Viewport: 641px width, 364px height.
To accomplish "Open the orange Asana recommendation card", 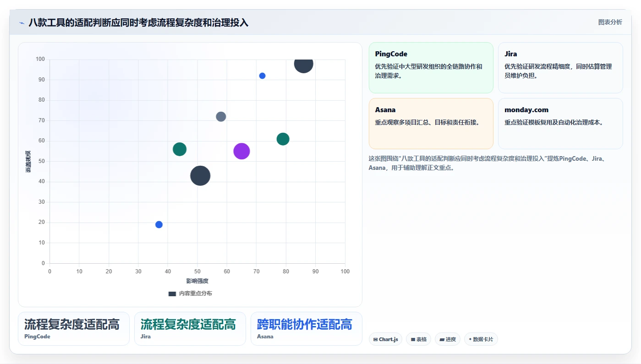I will coord(431,124).
